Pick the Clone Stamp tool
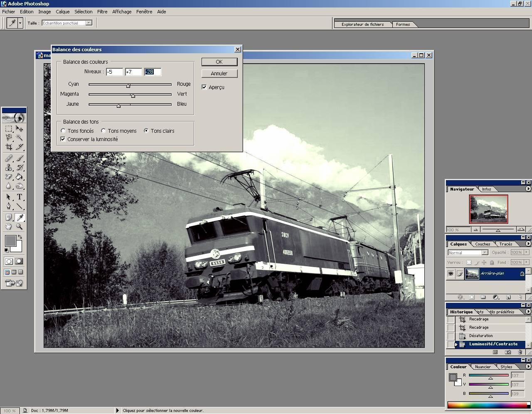 (x=9, y=168)
